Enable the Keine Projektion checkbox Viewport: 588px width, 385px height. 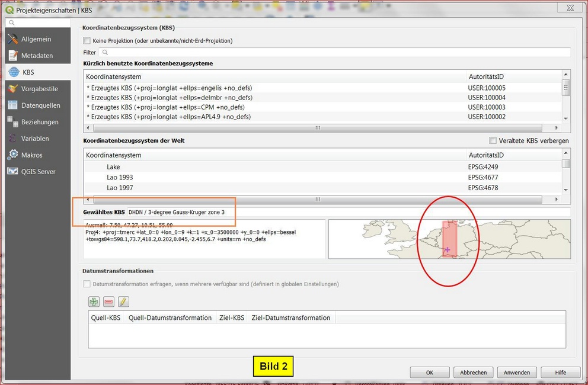coord(87,41)
